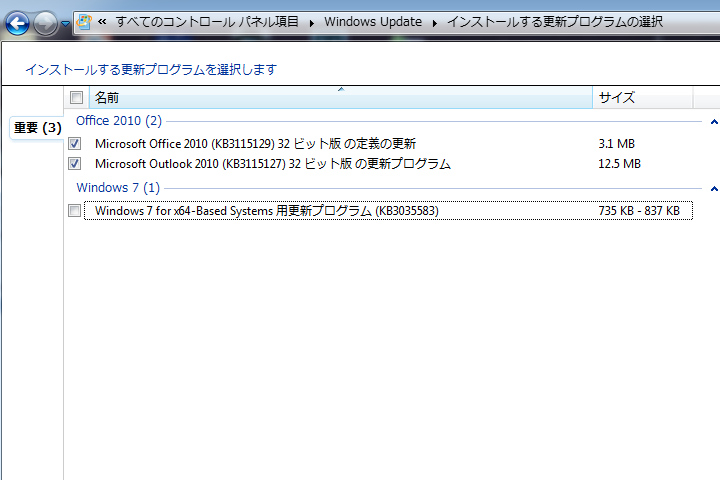Open the recent pages dropdown arrow
Viewport: 720px width, 480px height.
pyautogui.click(x=65, y=23)
